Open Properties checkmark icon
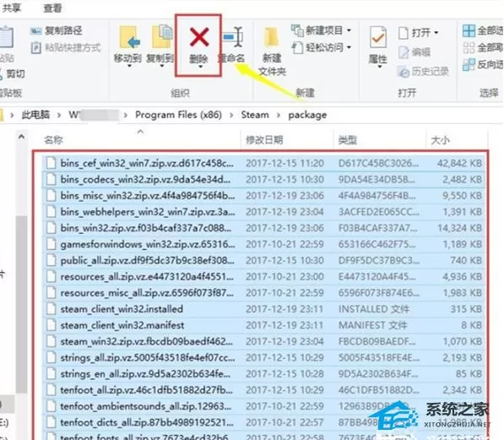Screen dimensions: 504x440 [377, 37]
